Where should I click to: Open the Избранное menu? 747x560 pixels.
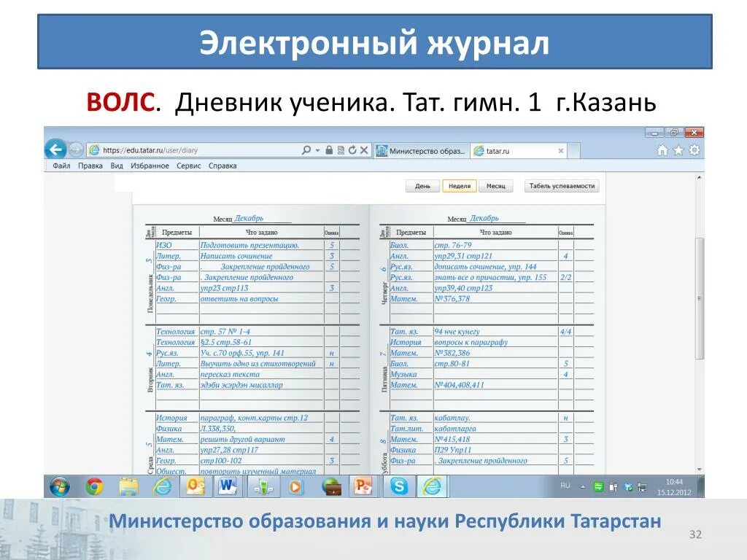150,166
